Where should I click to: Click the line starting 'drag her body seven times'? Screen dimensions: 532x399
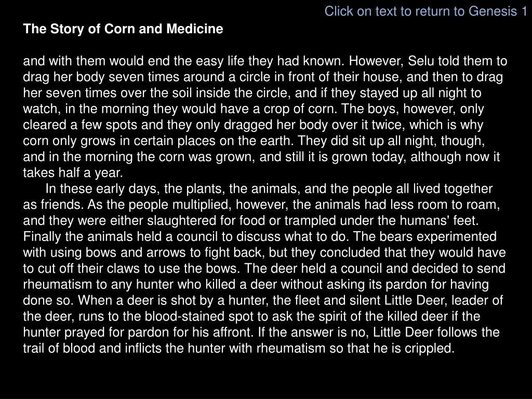coord(263,77)
